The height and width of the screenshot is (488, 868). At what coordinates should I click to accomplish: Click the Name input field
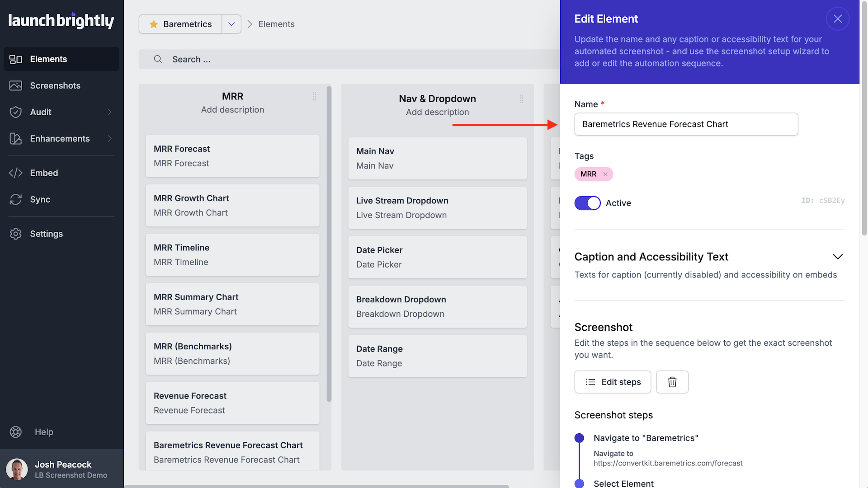(686, 124)
